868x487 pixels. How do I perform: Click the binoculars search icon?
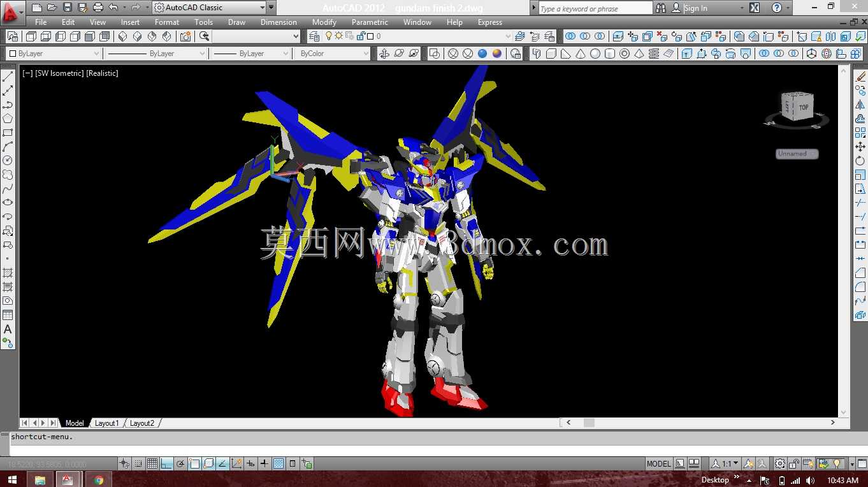[661, 8]
